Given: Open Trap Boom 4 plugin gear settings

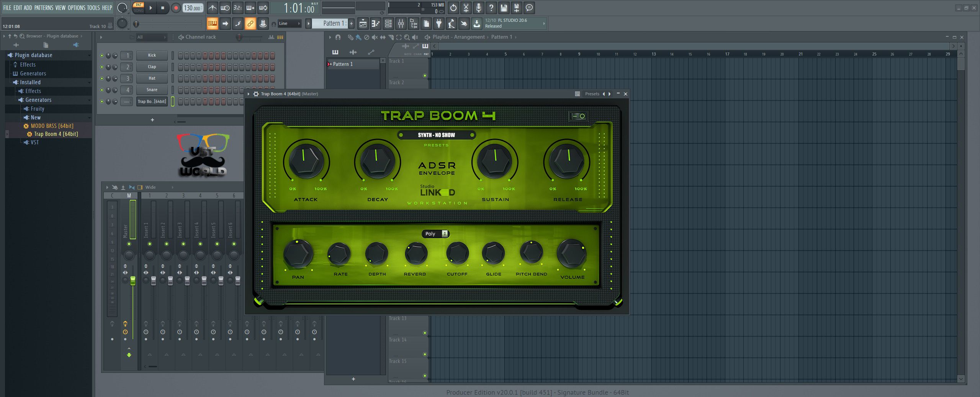Looking at the screenshot, I should coord(256,94).
